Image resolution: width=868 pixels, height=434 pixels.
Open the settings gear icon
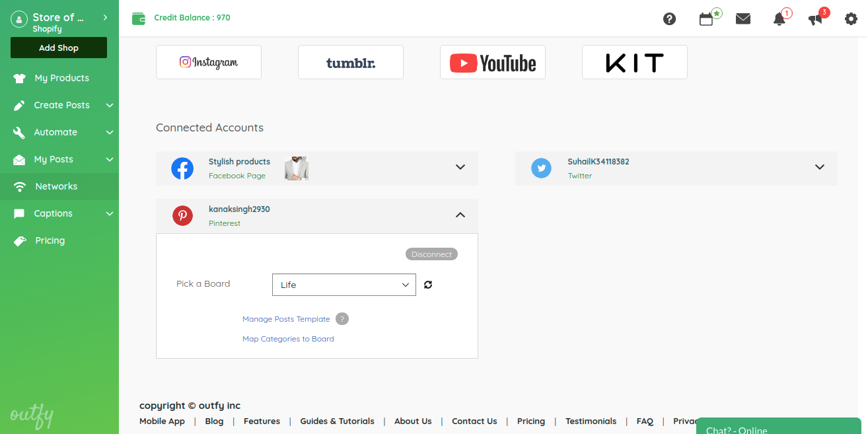(x=851, y=19)
